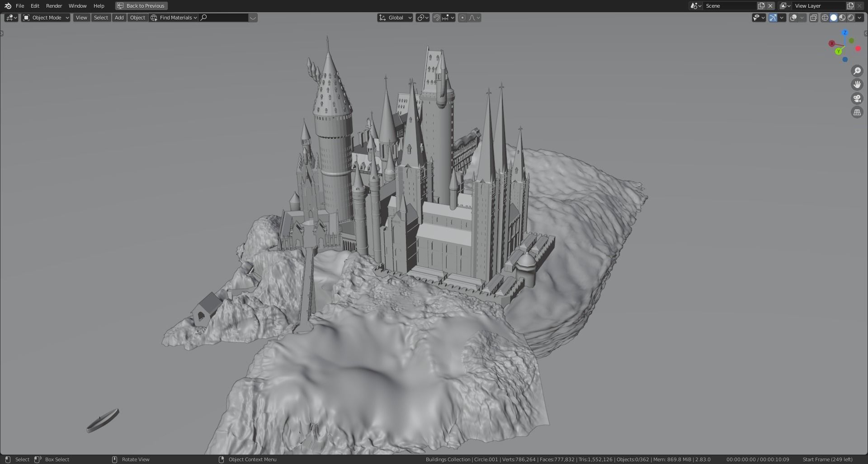The height and width of the screenshot is (464, 868).
Task: Click the Y axis gizmo handle
Action: point(839,52)
